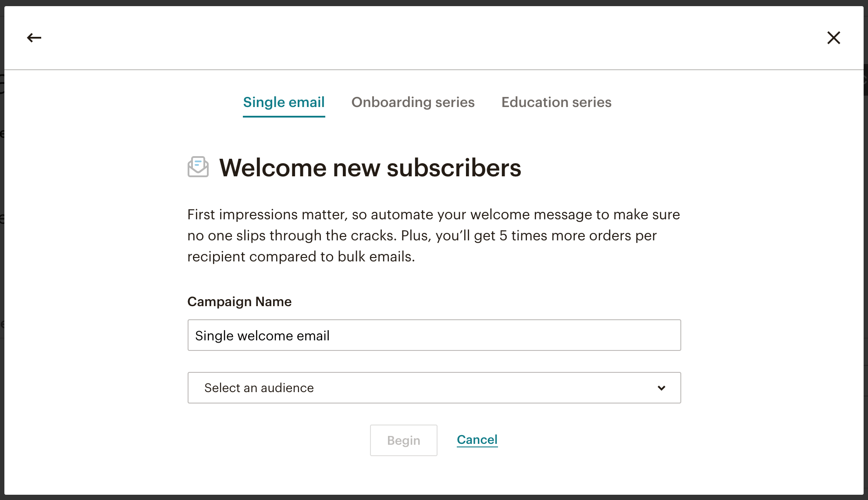Click the 'Select an audience' placeholder text
The height and width of the screenshot is (500, 868).
[x=259, y=388]
